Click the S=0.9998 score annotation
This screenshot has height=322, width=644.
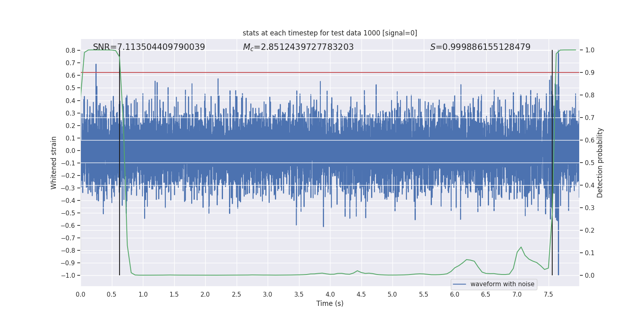(x=480, y=47)
